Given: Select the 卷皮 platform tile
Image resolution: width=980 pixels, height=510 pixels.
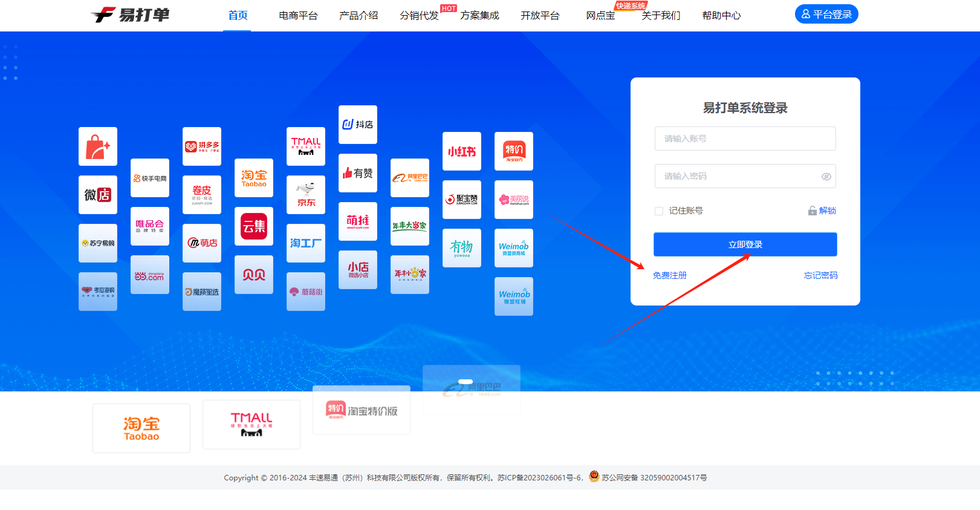Looking at the screenshot, I should [x=202, y=195].
